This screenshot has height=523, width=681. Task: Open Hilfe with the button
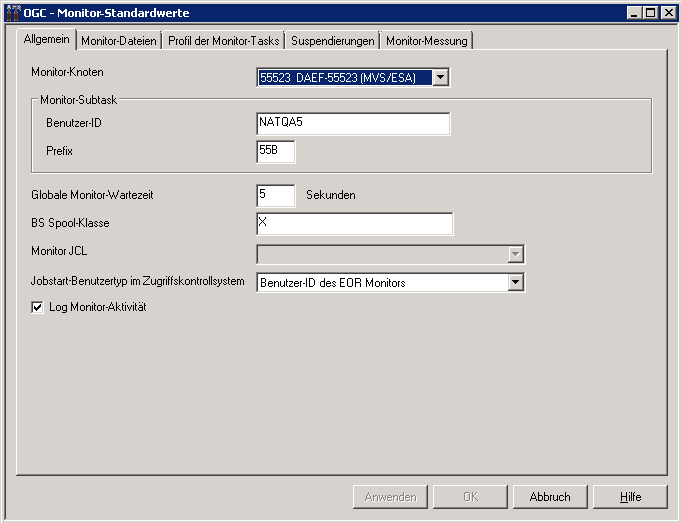pyautogui.click(x=630, y=497)
